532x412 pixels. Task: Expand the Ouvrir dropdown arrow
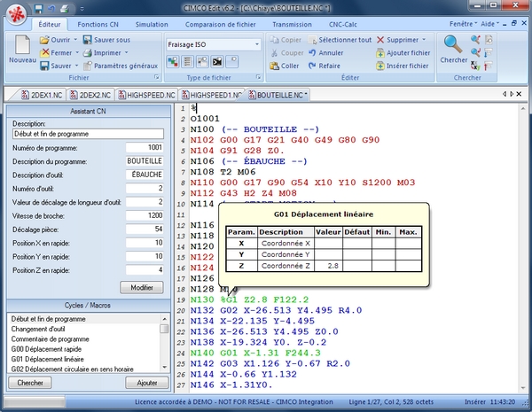(75, 40)
